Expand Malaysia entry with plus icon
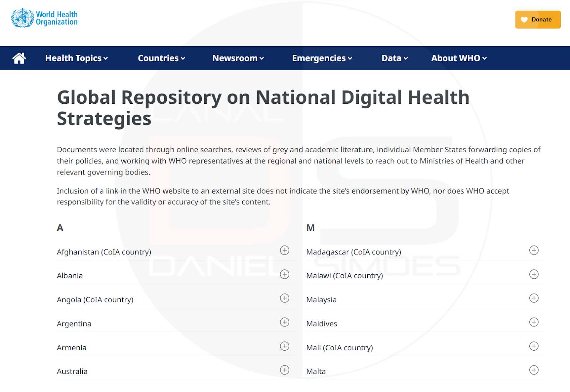This screenshot has width=570, height=392. [x=534, y=298]
